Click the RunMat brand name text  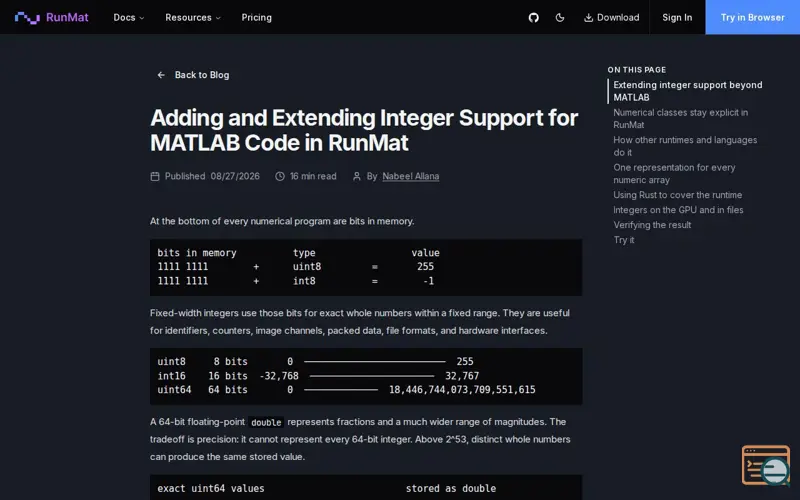[67, 17]
